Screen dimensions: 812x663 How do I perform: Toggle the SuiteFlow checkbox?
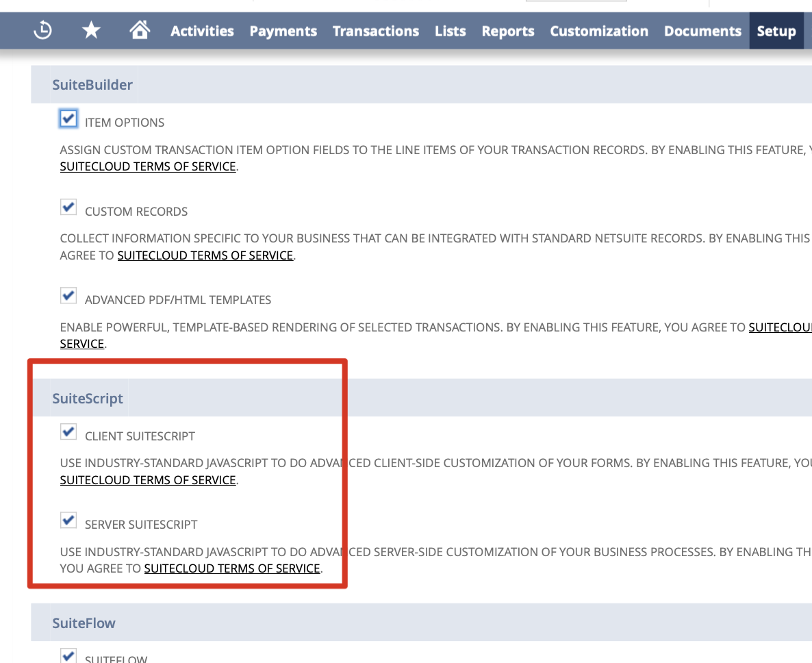[x=68, y=655]
